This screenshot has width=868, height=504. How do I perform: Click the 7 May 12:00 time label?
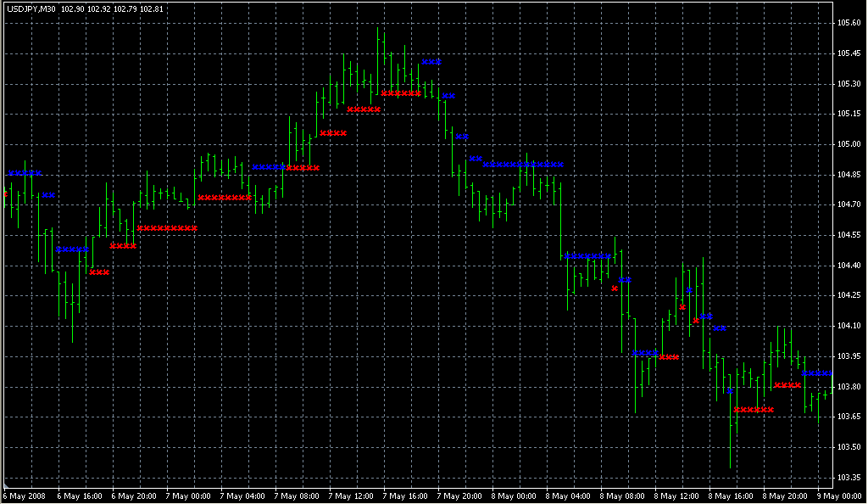coord(351,496)
